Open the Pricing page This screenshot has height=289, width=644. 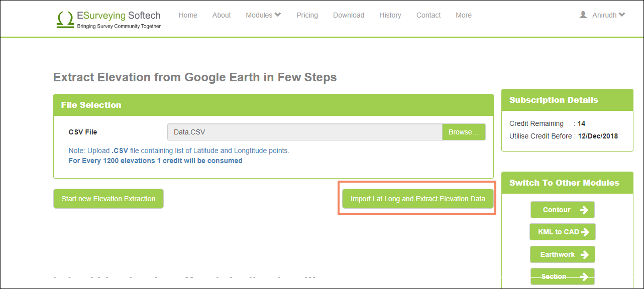(x=307, y=15)
